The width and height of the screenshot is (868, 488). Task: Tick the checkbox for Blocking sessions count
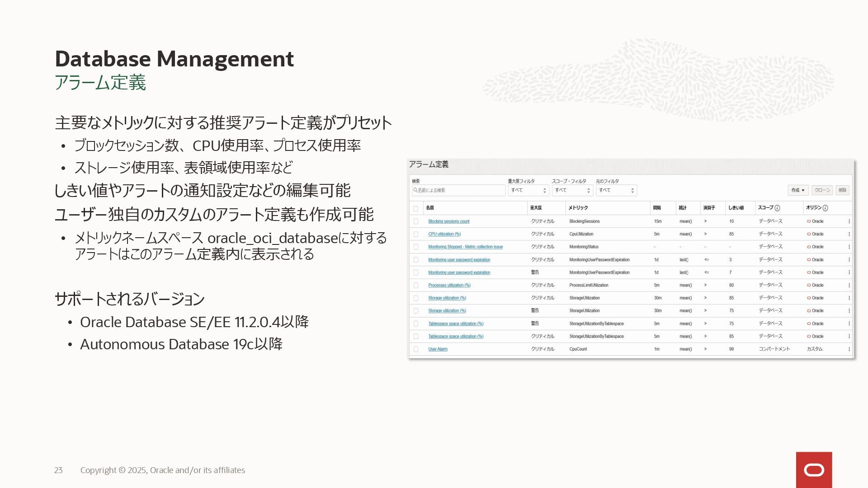pyautogui.click(x=415, y=221)
